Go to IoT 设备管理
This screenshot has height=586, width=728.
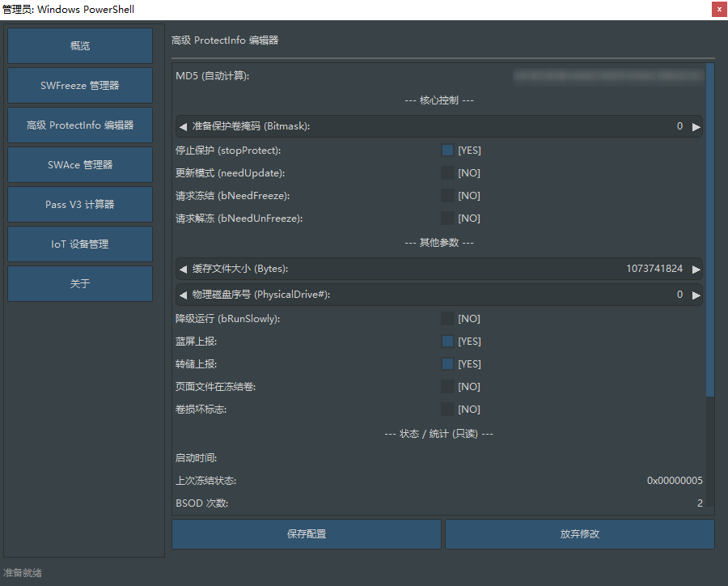(x=80, y=244)
